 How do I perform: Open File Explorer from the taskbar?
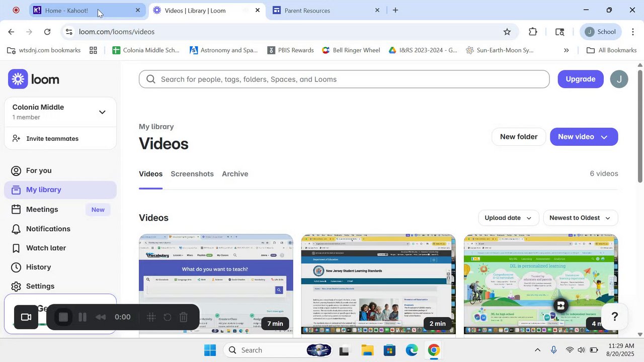(367, 350)
